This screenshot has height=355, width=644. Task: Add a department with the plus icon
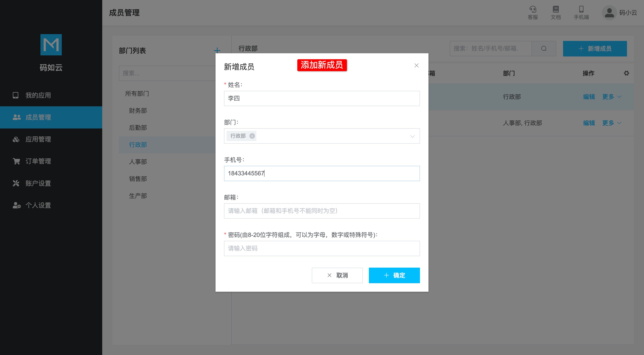click(217, 51)
